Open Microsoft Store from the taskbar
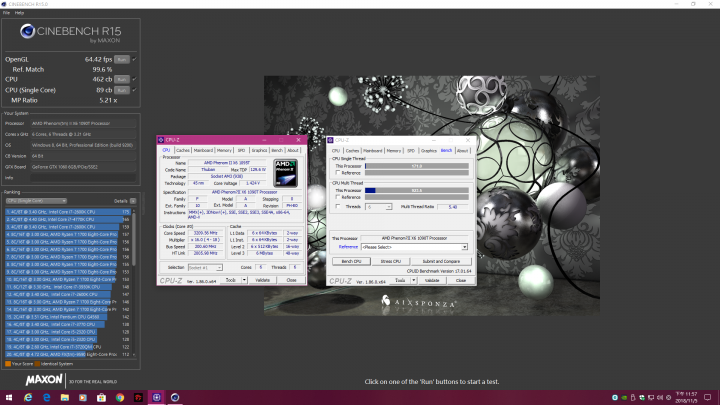720x405 pixels. pos(101,397)
